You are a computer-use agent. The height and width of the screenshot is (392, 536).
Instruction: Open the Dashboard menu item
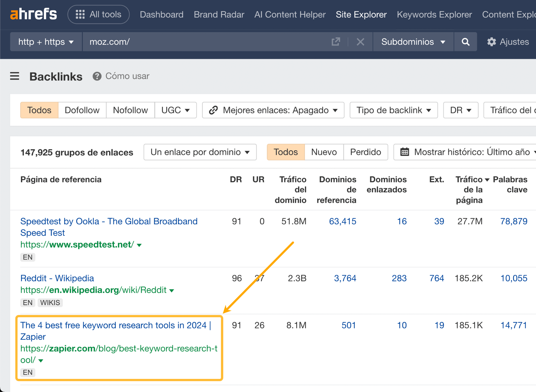pos(161,14)
